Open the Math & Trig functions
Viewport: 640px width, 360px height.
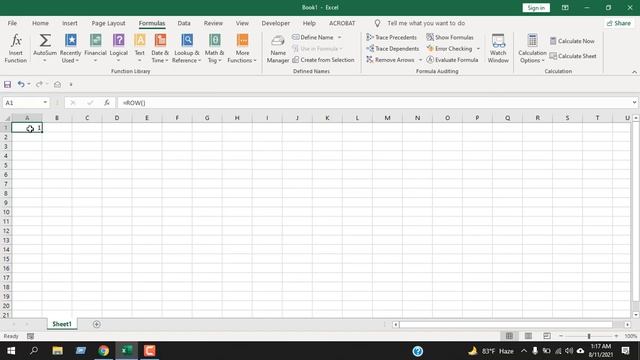214,48
